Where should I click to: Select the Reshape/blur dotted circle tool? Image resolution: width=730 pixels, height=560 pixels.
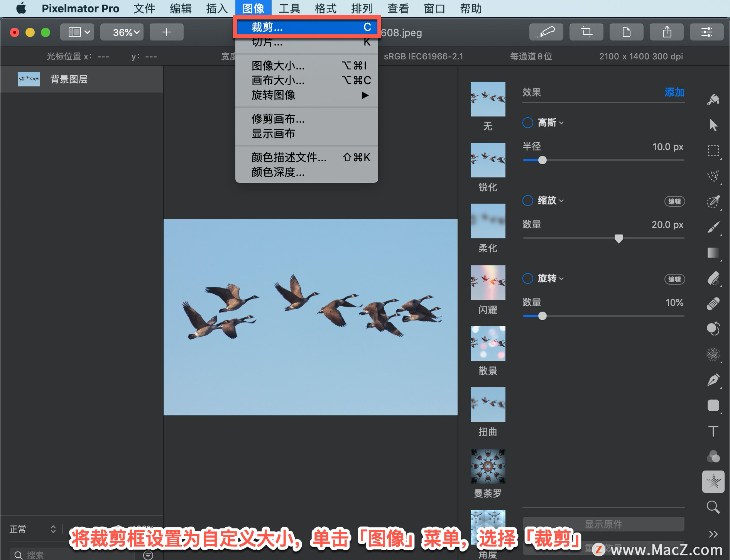click(x=713, y=354)
